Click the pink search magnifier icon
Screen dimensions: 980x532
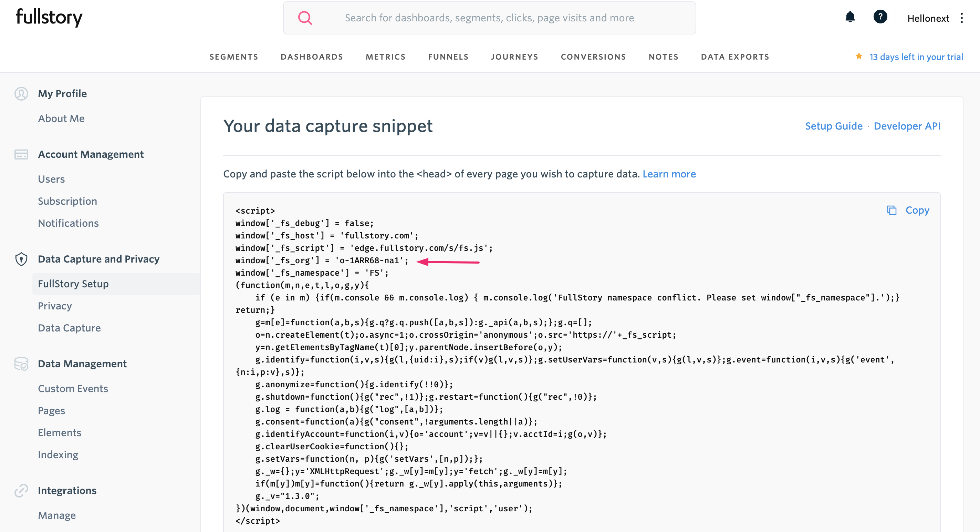pyautogui.click(x=305, y=18)
